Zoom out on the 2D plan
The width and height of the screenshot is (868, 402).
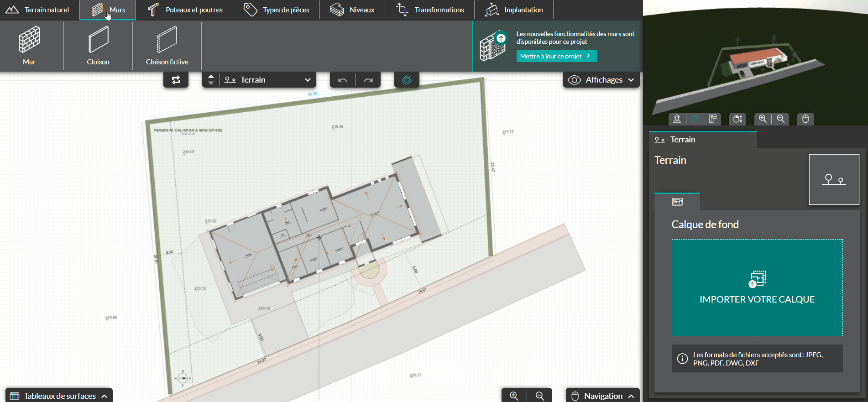[x=540, y=396]
